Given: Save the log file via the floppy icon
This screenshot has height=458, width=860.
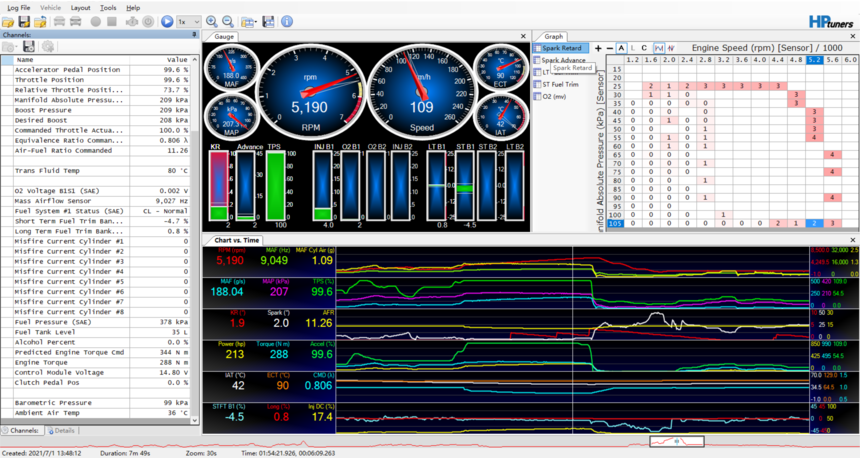Looking at the screenshot, I should [24, 22].
